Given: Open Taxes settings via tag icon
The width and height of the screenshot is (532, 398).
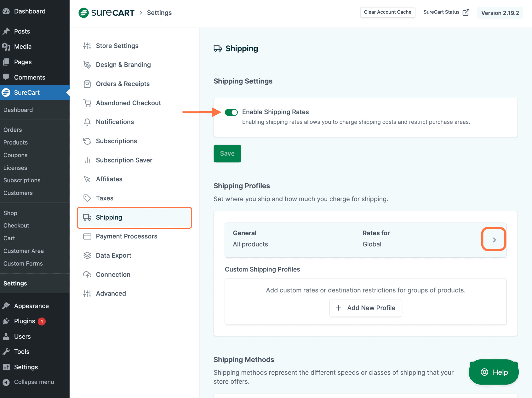Looking at the screenshot, I should click(x=87, y=198).
